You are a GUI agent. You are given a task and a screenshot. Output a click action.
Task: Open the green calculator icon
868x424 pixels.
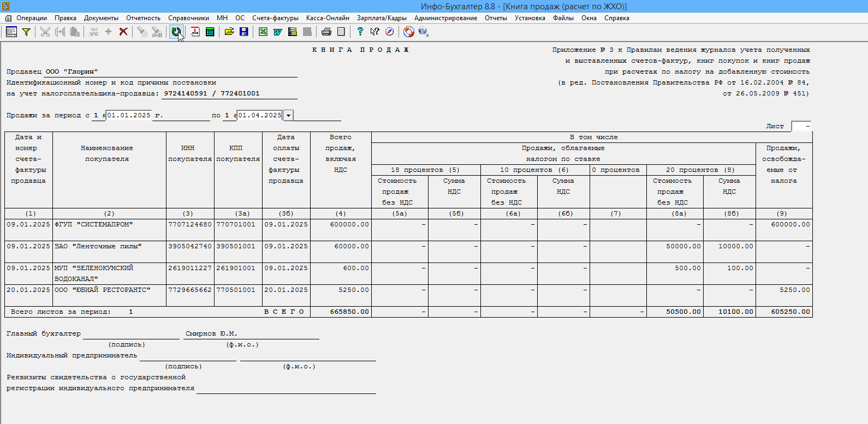(x=210, y=32)
